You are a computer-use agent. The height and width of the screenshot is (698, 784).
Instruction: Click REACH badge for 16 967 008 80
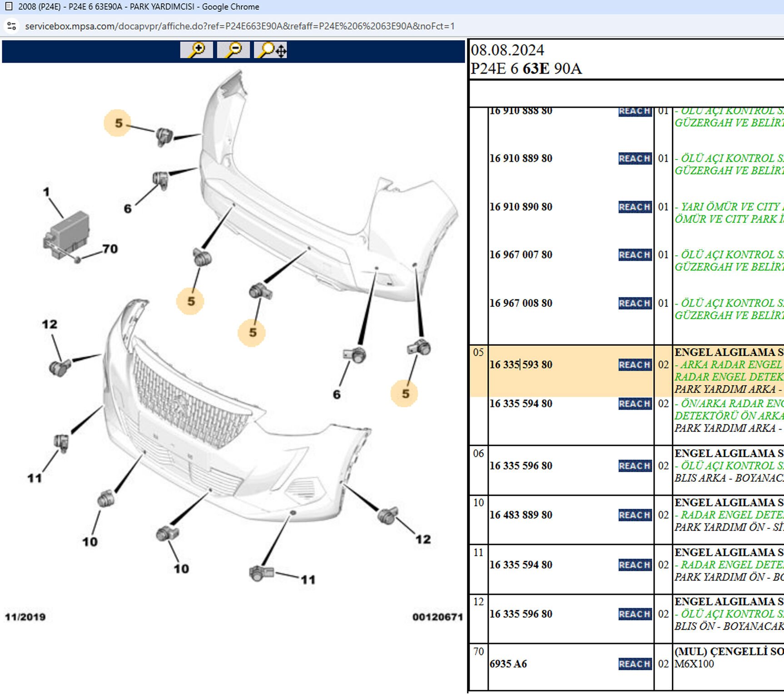click(635, 303)
